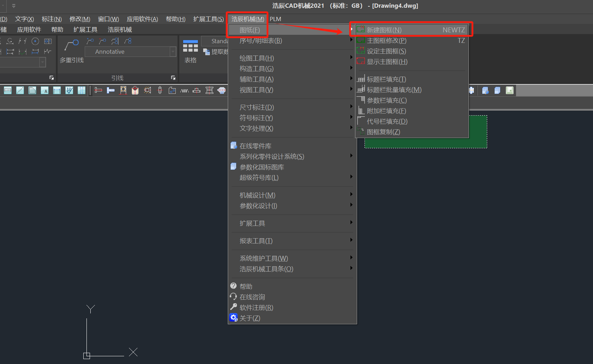Open the title bar quick access dropdown arrow
Screen dimensions: 593x364
14,6
